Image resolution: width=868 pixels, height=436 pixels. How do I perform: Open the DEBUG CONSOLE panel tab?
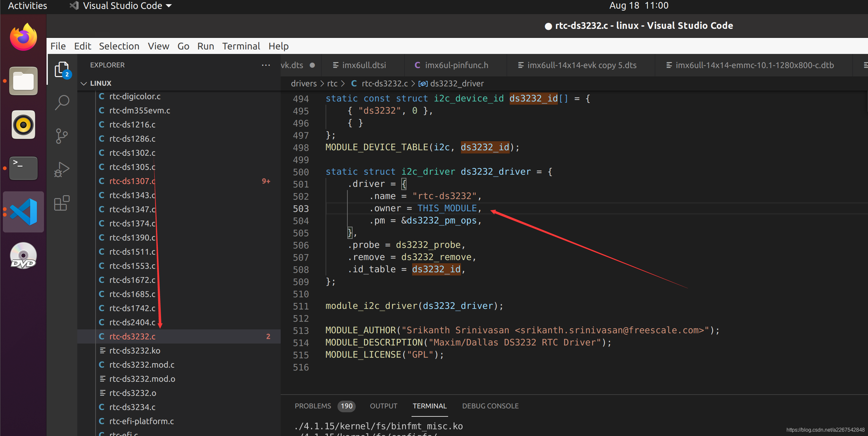490,405
